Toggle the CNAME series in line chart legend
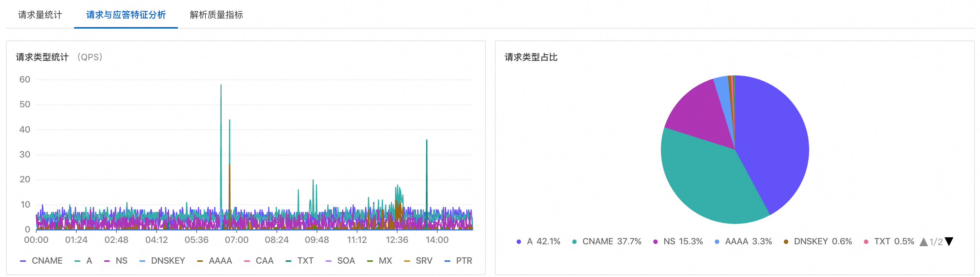This screenshot has height=277, width=980. [41, 261]
